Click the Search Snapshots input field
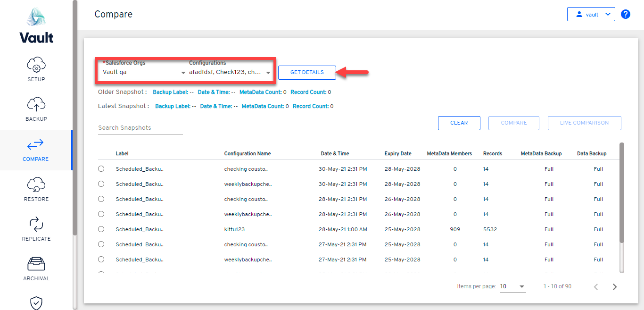 click(140, 128)
